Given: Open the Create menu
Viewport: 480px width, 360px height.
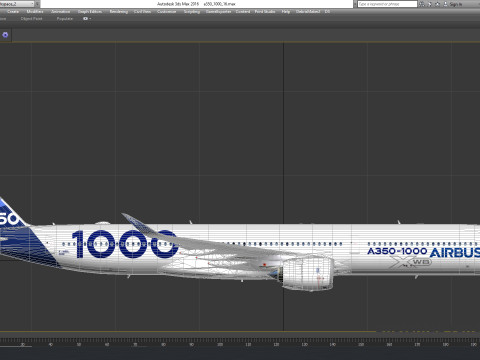Looking at the screenshot, I should [13, 12].
